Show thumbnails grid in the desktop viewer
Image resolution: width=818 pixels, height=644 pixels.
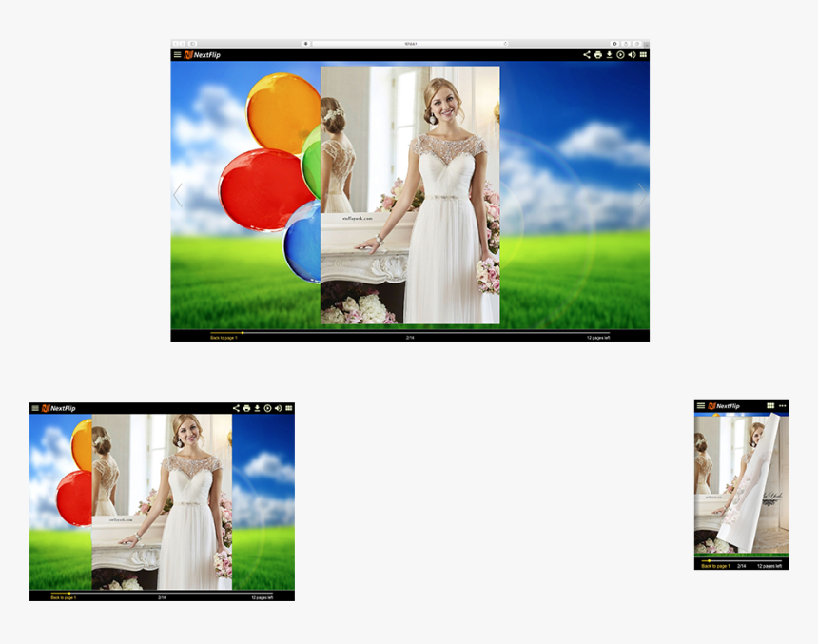point(643,55)
